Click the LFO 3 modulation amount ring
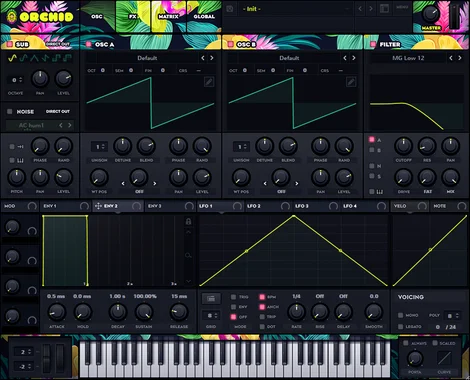Viewport: 470px width, 380px height. tap(333, 206)
